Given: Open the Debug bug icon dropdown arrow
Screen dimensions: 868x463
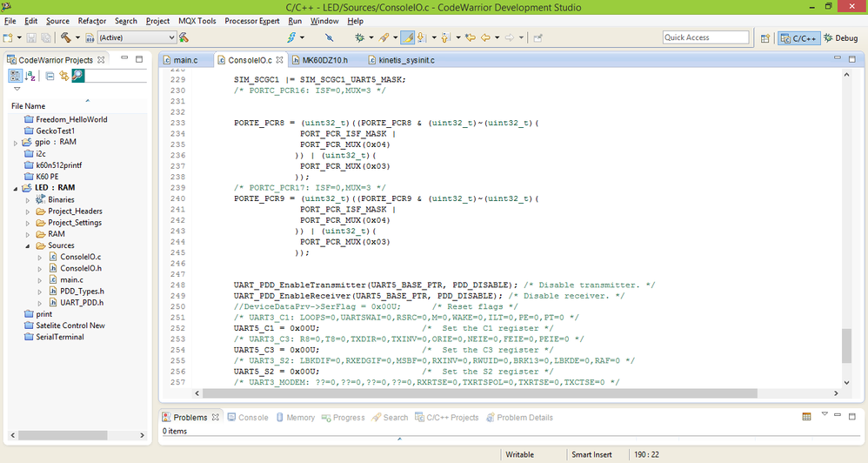Looking at the screenshot, I should pyautogui.click(x=371, y=37).
